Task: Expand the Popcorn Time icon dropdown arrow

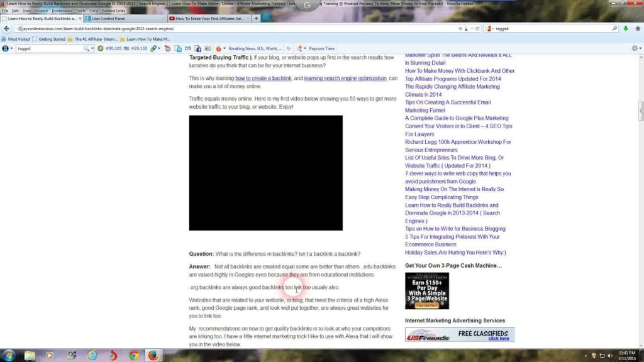Action: click(305, 48)
